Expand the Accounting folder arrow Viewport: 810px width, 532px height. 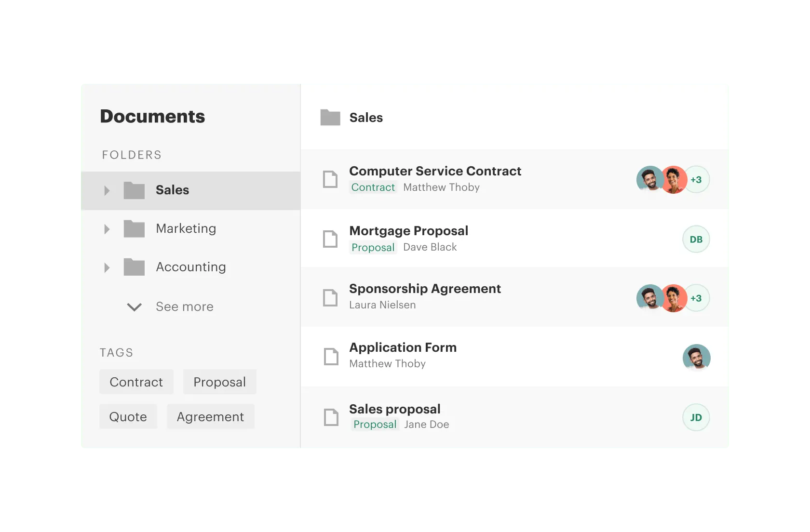107,267
